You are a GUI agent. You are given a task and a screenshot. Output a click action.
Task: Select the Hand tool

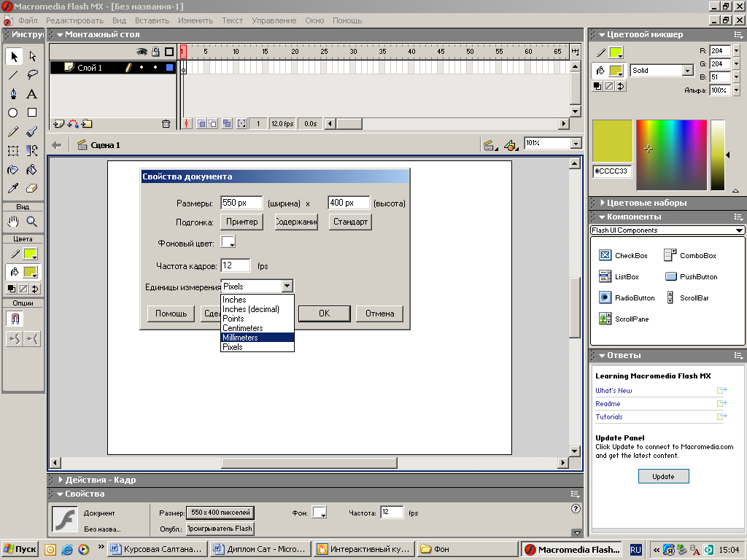tap(13, 222)
